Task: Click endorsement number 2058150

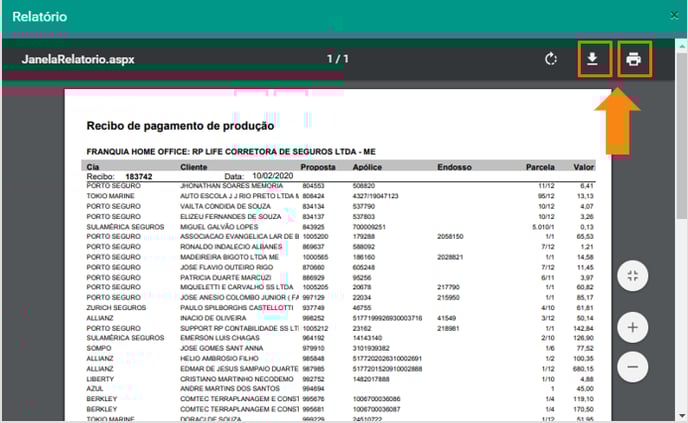Action: tap(450, 237)
